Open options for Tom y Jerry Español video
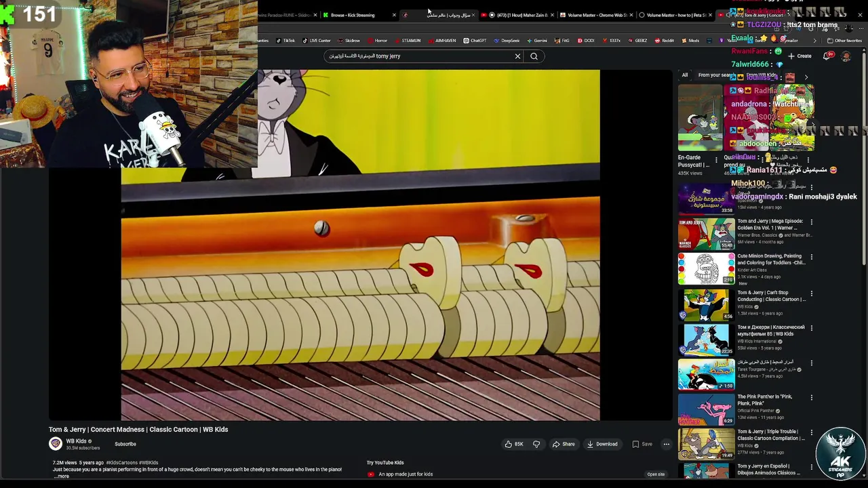 (x=811, y=467)
